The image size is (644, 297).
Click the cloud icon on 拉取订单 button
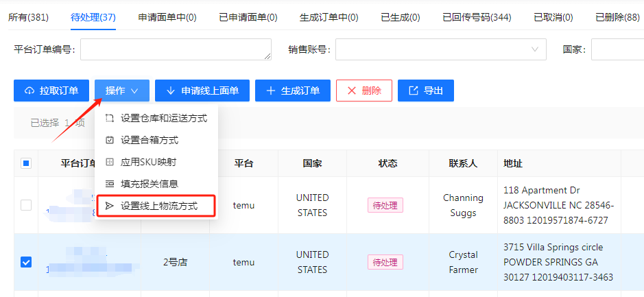click(29, 91)
